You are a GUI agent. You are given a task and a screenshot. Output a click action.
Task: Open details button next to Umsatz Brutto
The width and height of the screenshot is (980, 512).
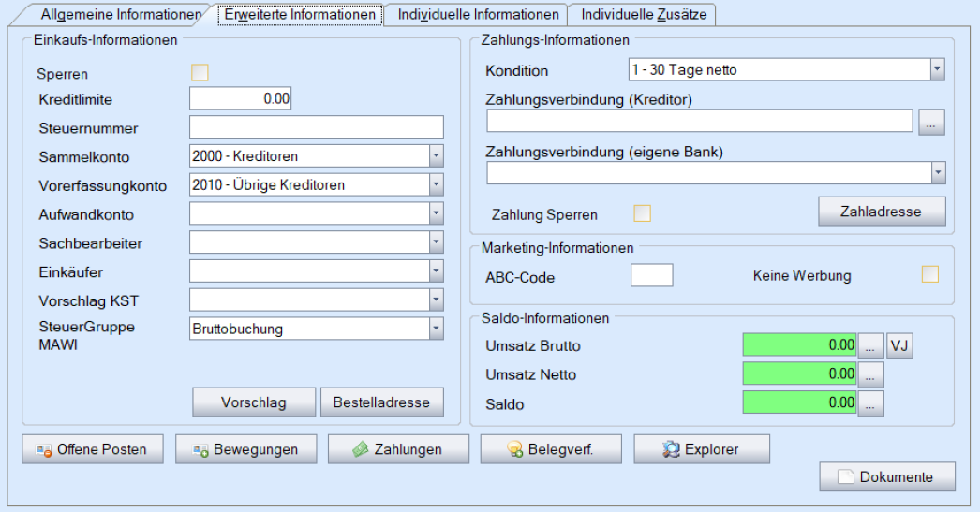(870, 345)
